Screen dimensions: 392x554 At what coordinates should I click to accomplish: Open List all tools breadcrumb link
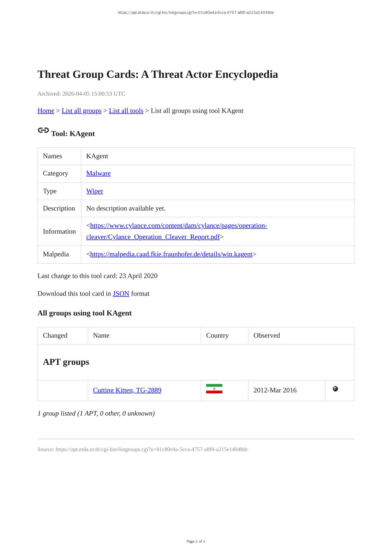pyautogui.click(x=126, y=111)
